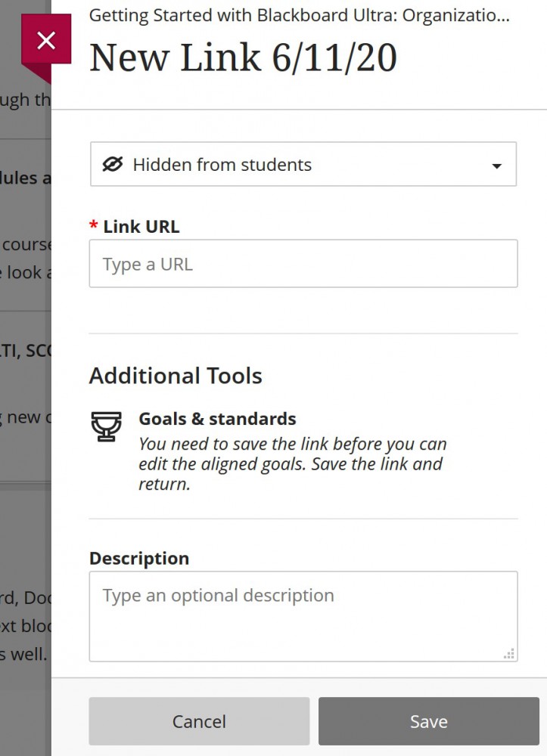This screenshot has width=547, height=756.
Task: Click the dropdown caret on the visibility selector
Action: pos(497,164)
